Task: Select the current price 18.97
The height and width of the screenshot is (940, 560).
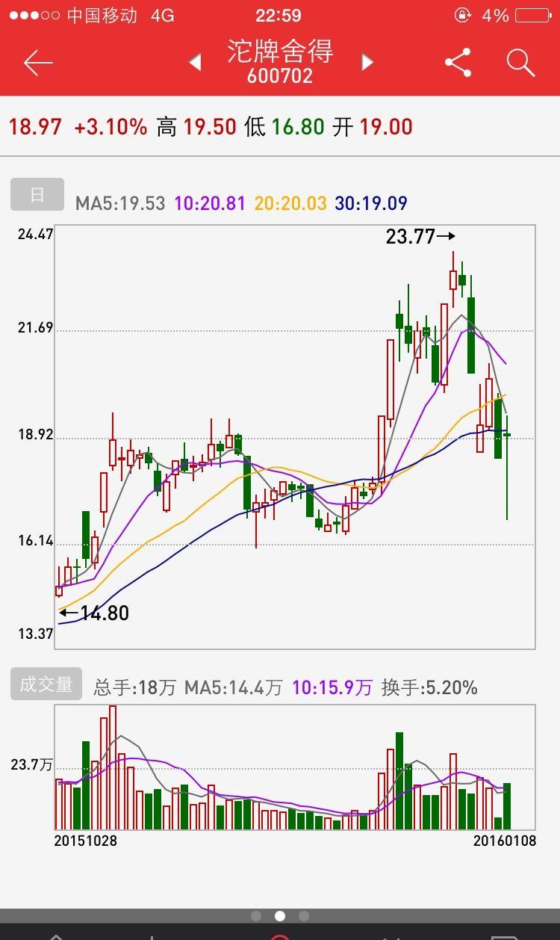Action: click(35, 126)
